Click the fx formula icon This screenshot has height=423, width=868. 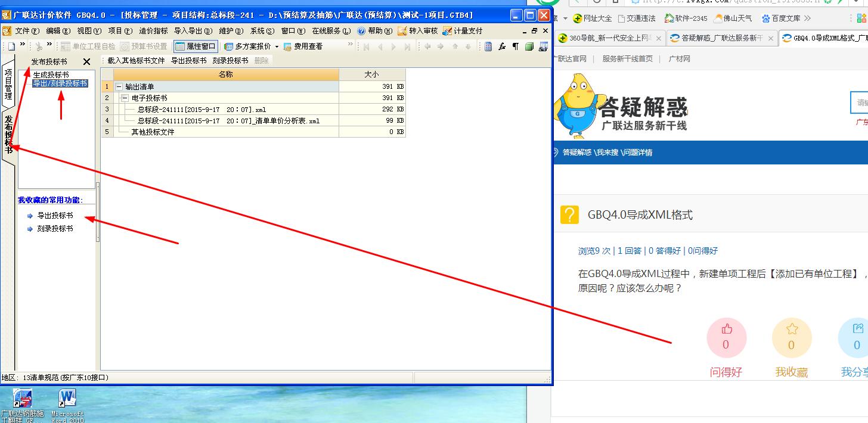[502, 46]
